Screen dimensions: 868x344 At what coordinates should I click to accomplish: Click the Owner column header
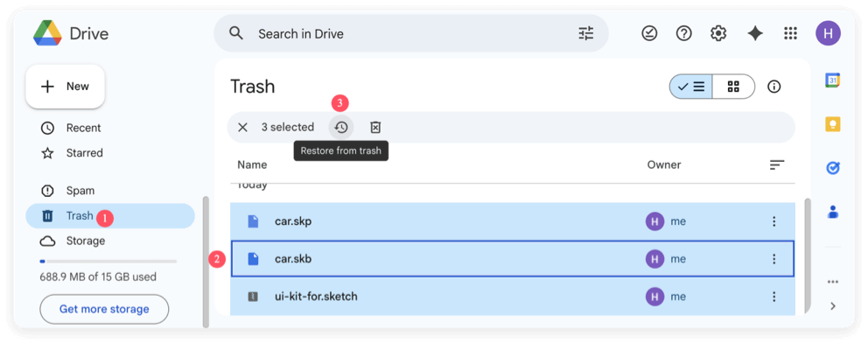pyautogui.click(x=664, y=165)
